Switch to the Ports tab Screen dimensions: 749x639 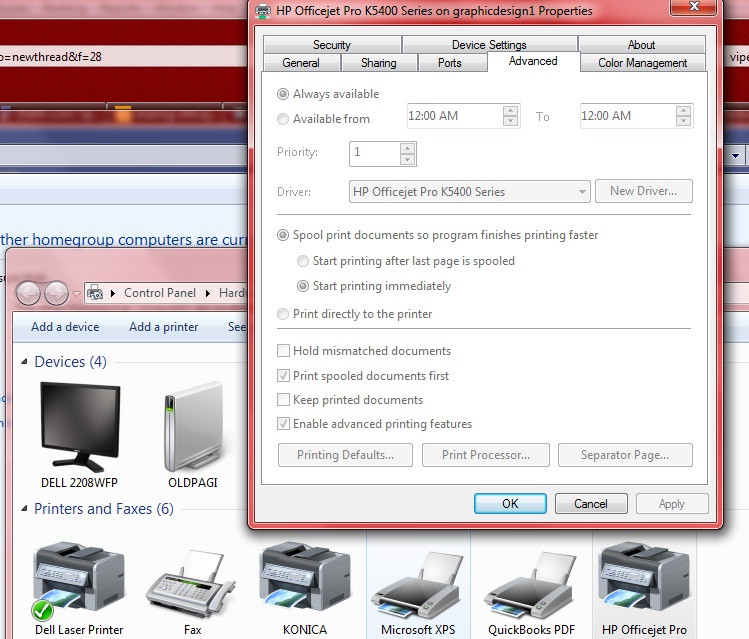pyautogui.click(x=449, y=63)
